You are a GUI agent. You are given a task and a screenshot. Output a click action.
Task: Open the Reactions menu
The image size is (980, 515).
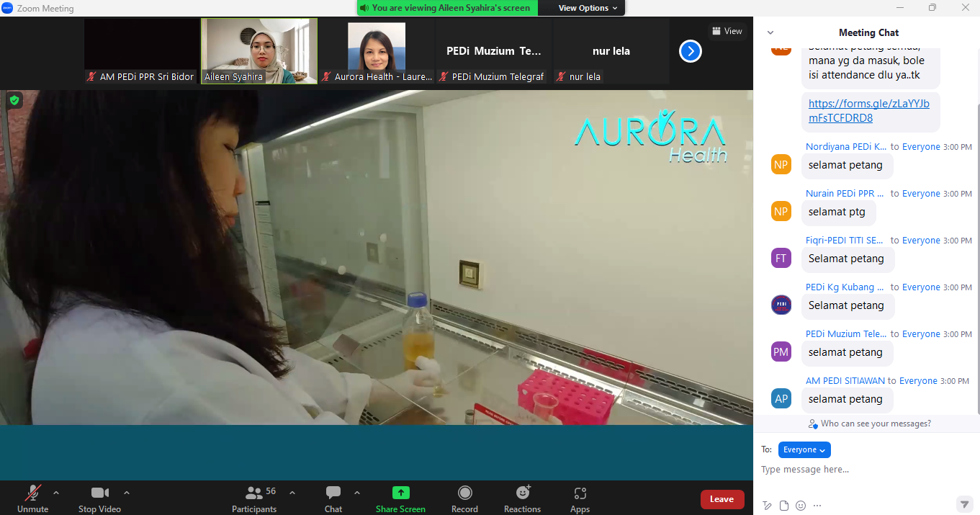pos(522,498)
